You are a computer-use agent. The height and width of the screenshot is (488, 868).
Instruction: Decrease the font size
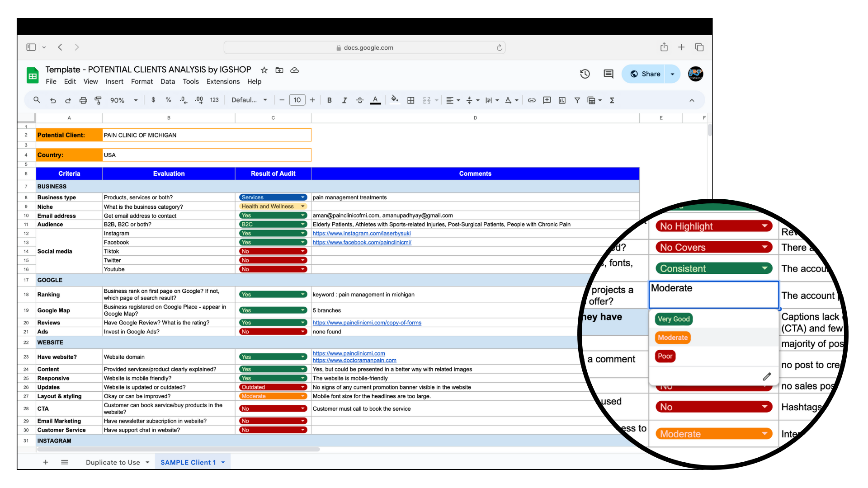(282, 100)
